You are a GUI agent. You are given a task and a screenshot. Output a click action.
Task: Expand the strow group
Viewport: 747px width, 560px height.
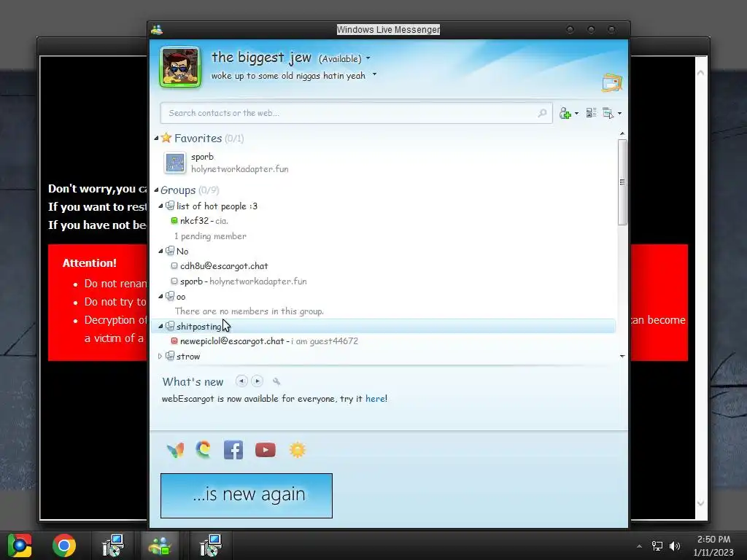tap(160, 356)
